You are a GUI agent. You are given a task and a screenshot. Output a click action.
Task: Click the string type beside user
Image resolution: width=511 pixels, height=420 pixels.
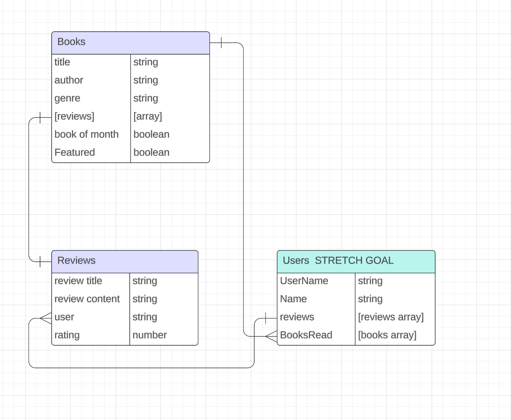[x=145, y=317]
